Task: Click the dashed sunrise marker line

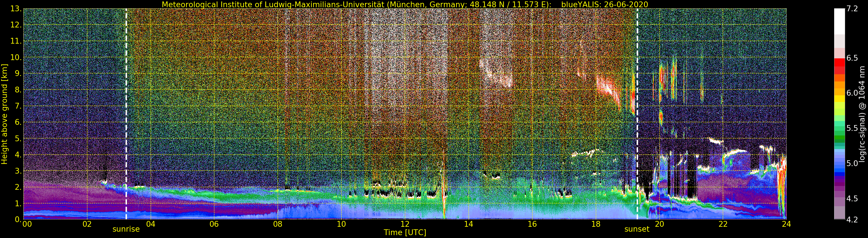Action: click(x=126, y=114)
